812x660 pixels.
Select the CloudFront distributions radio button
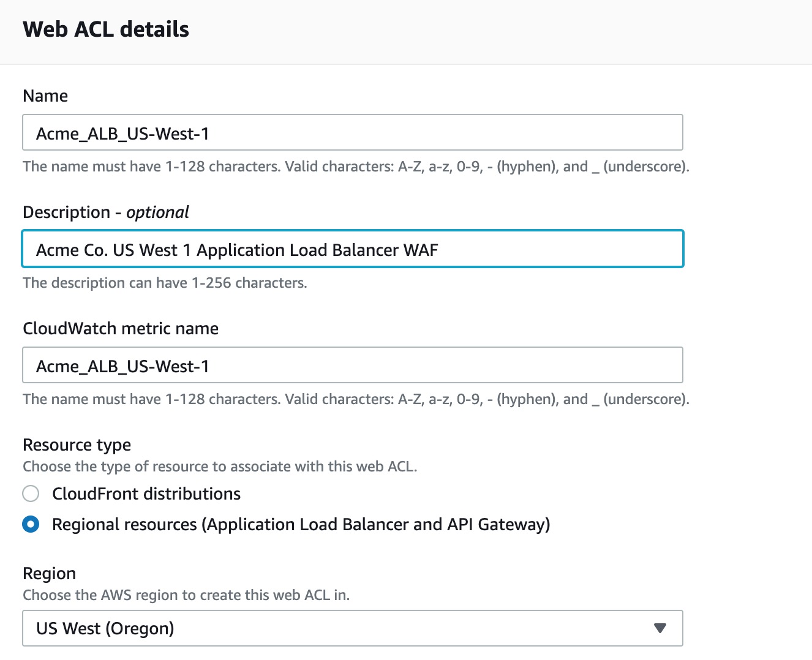click(31, 493)
